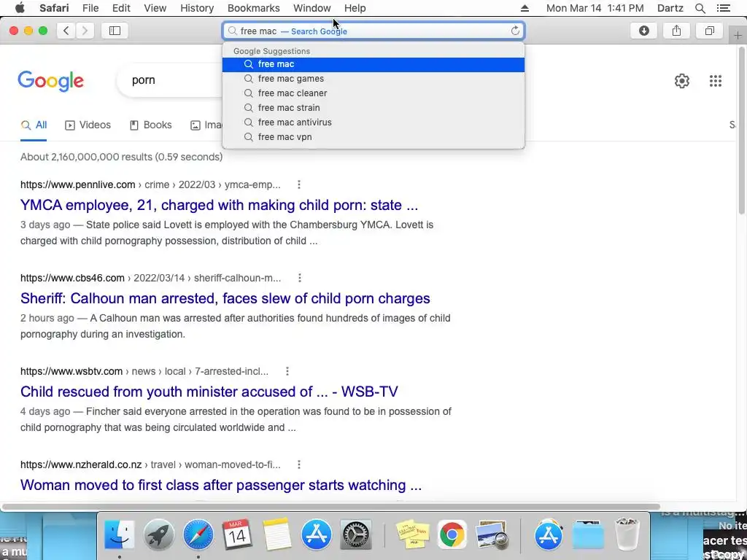747x560 pixels.
Task: Open Launchpad from the Dock
Action: 158,534
